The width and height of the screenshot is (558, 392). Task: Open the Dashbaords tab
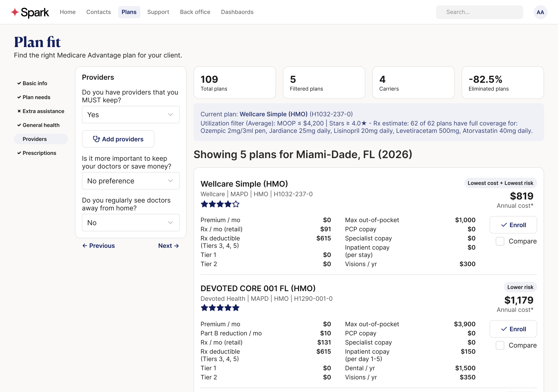237,12
